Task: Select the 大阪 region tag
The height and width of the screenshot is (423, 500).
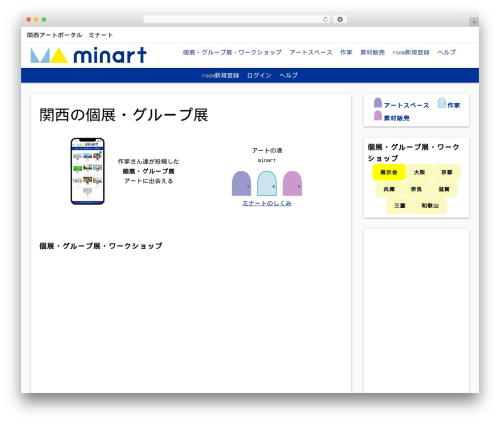Action: 419,172
